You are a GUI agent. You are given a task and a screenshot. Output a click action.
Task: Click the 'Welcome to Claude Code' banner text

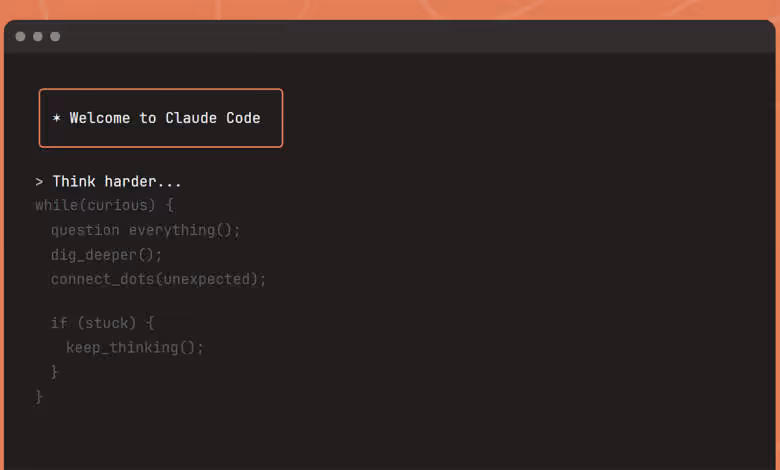(x=165, y=118)
